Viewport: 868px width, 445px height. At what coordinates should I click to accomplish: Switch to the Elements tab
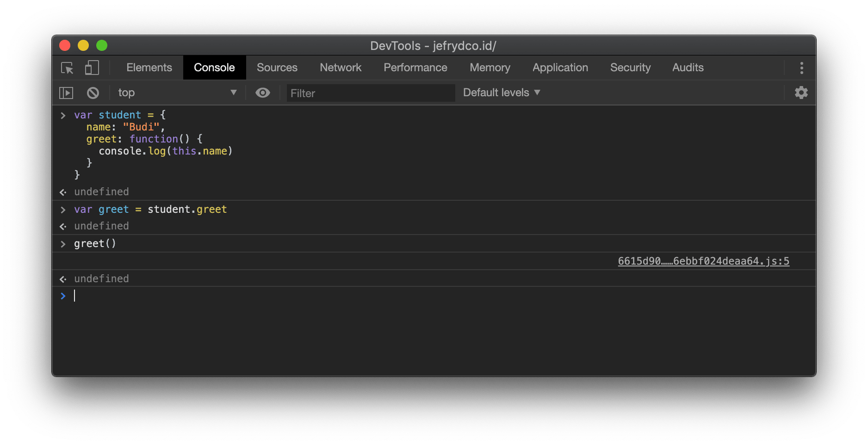pyautogui.click(x=149, y=68)
